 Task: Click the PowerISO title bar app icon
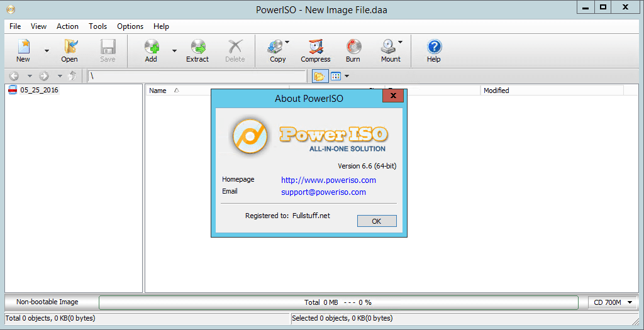pos(11,9)
